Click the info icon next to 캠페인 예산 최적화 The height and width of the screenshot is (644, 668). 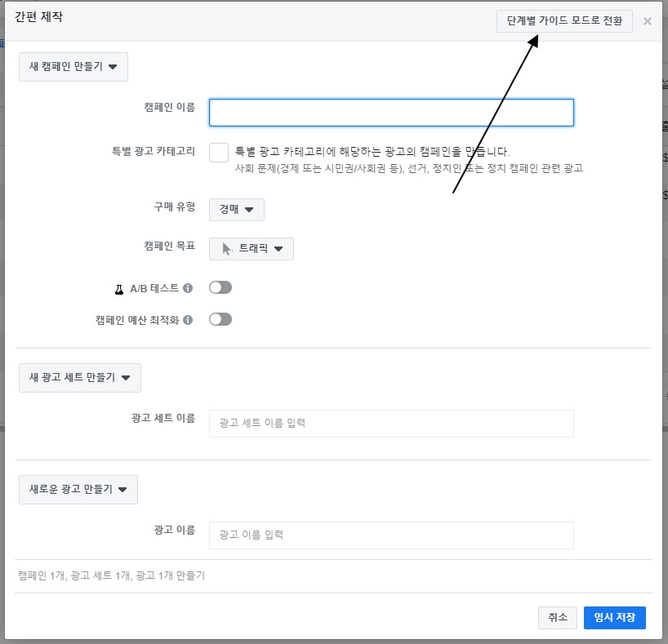(189, 318)
